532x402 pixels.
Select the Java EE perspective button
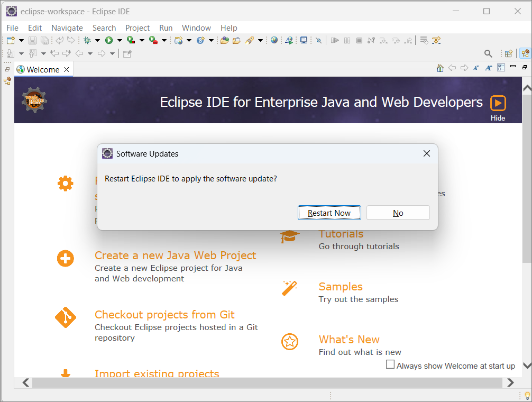(x=526, y=53)
